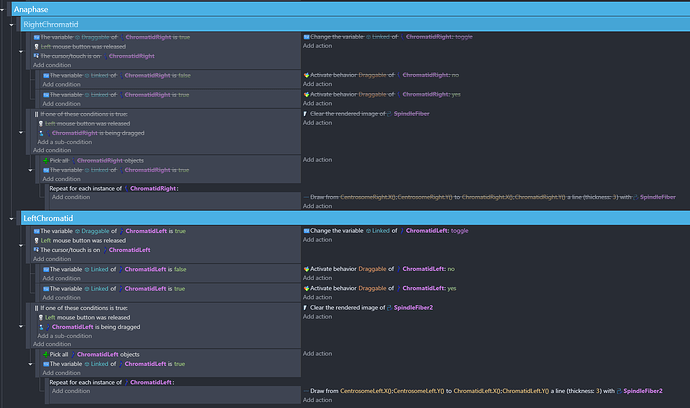Click the drag icon beside "ChromatidLeft is being dragged"
Screen dimensions: 690x408
tap(42, 326)
